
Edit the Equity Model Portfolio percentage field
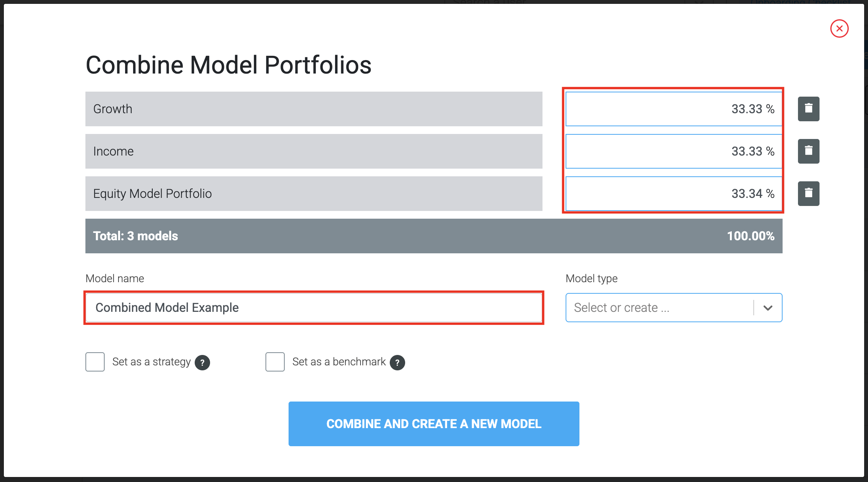pos(674,194)
